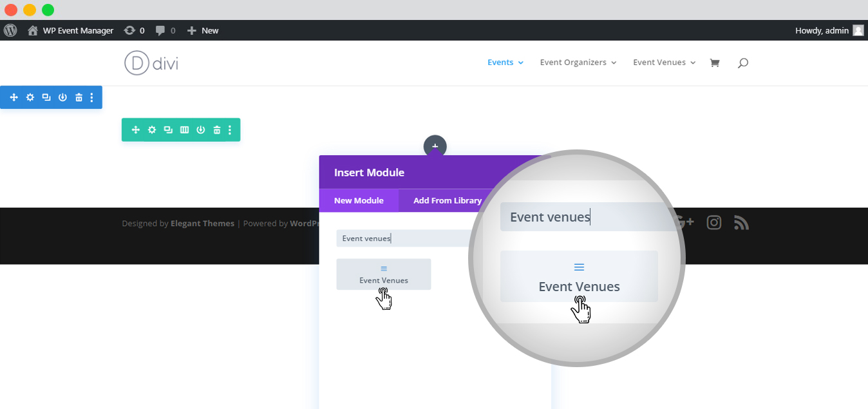This screenshot has height=409, width=868.
Task: Go to WP Event Manager site home
Action: [70, 30]
